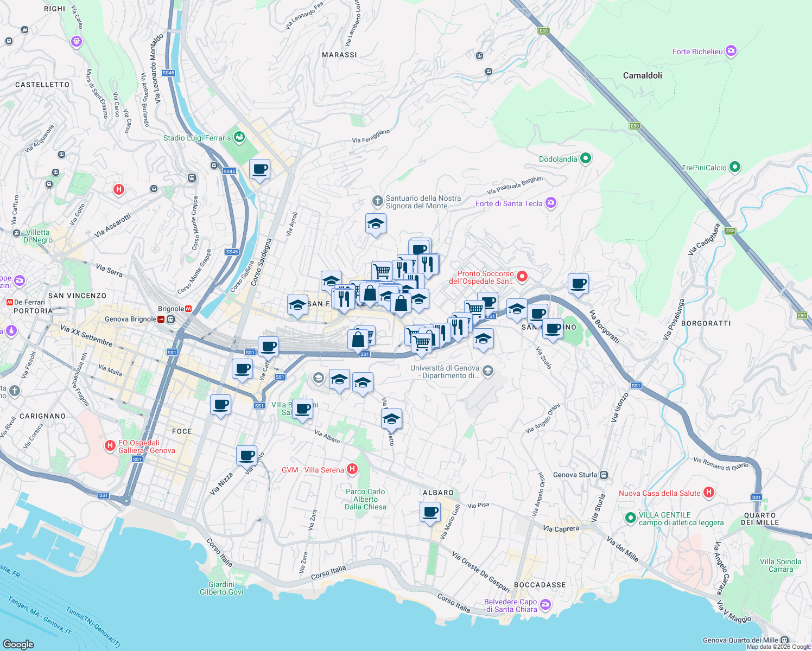The image size is (812, 651).
Task: Click the Google logo
Action: [x=18, y=644]
